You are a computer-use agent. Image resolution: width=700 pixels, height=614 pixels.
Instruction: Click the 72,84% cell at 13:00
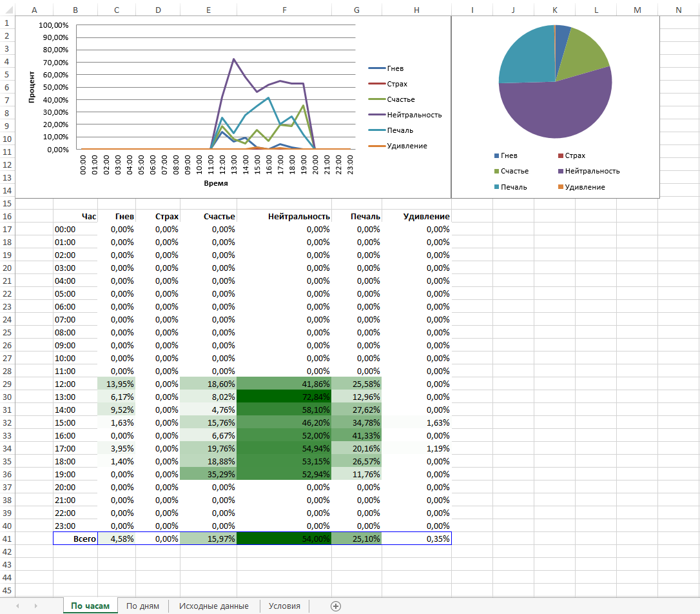(x=284, y=397)
